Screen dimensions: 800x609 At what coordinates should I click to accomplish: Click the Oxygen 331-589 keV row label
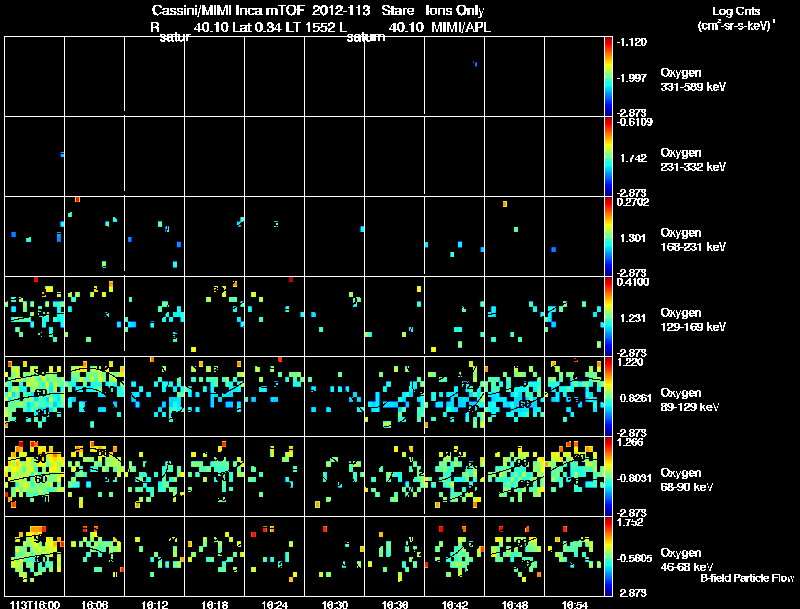pos(693,80)
